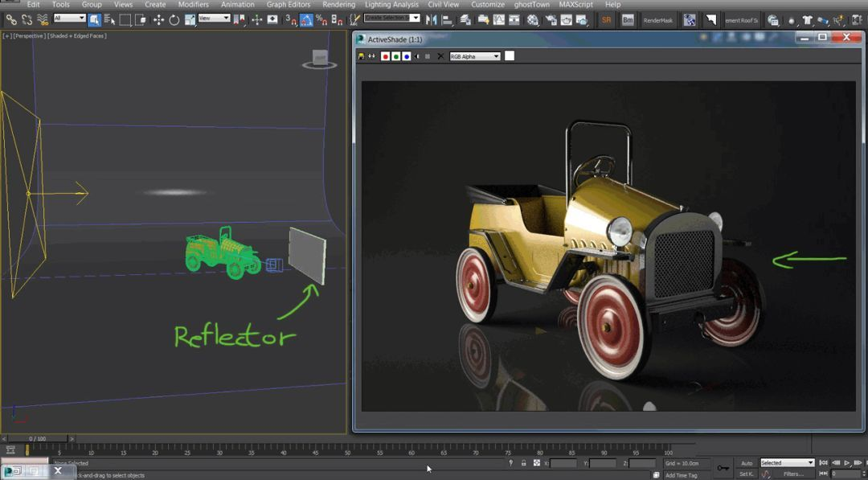Toggle the Angle Snap button
The height and width of the screenshot is (480, 868).
(x=306, y=19)
